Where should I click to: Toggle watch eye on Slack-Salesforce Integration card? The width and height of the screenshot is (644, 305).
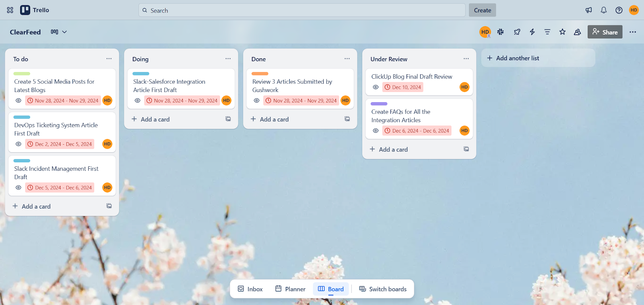coord(138,100)
